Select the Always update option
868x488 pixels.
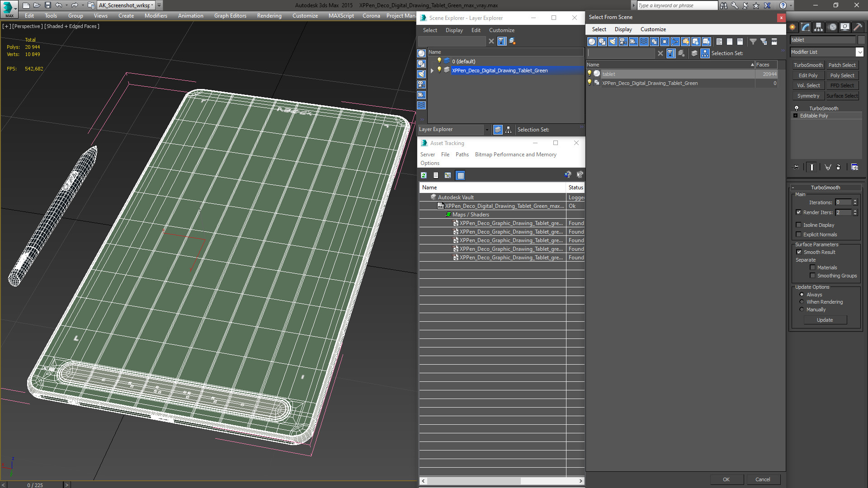802,295
